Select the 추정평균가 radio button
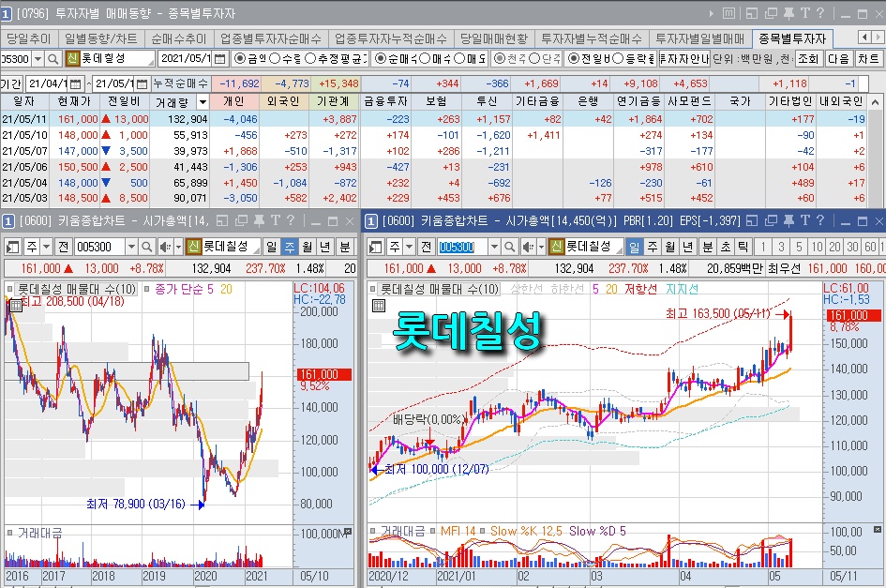This screenshot has height=588, width=886. [310, 58]
